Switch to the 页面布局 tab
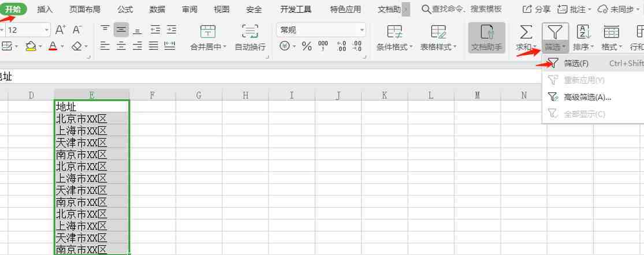644x255 pixels. click(84, 9)
